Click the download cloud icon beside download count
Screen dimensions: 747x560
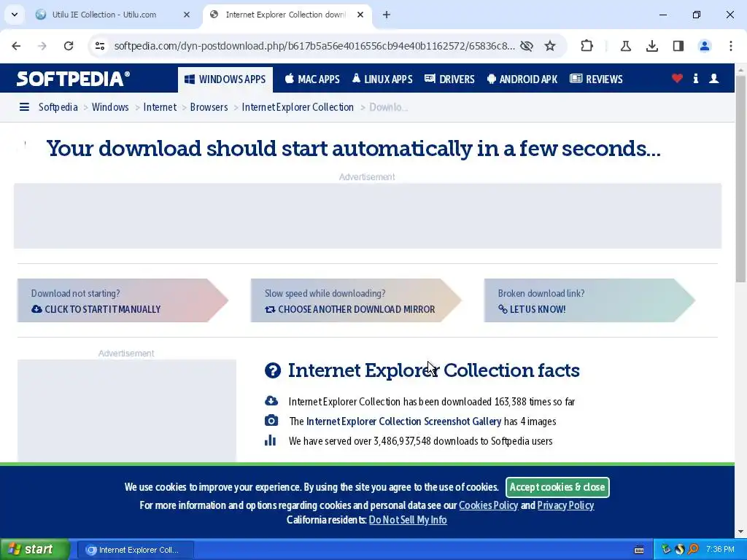pos(271,401)
